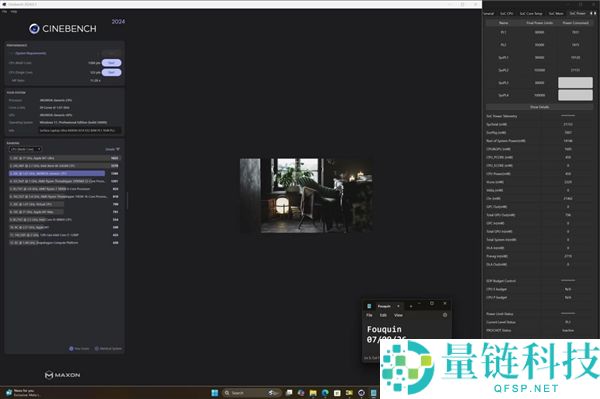Viewport: 600px width, 399px height.
Task: Open the Notepad Edit menu
Action: click(383, 315)
